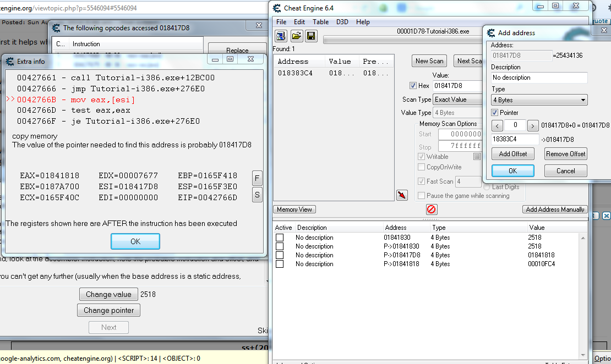Save the cheat table with the disk icon
The width and height of the screenshot is (611, 364).
click(311, 36)
